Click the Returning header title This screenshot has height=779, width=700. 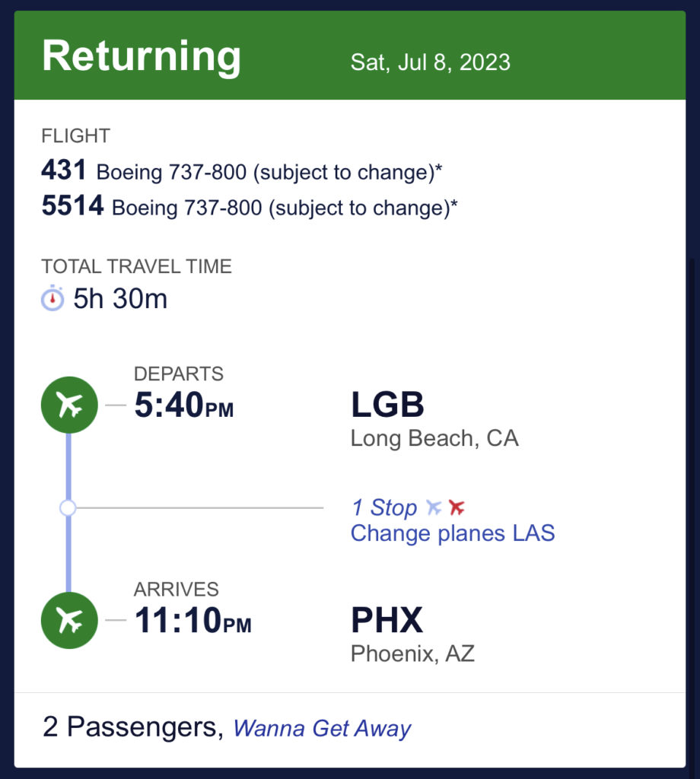coord(142,56)
